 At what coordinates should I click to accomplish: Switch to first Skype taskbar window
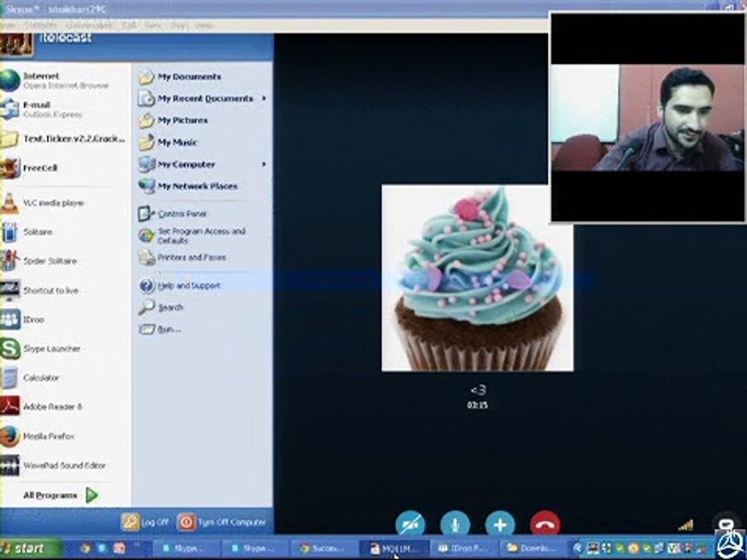187,548
